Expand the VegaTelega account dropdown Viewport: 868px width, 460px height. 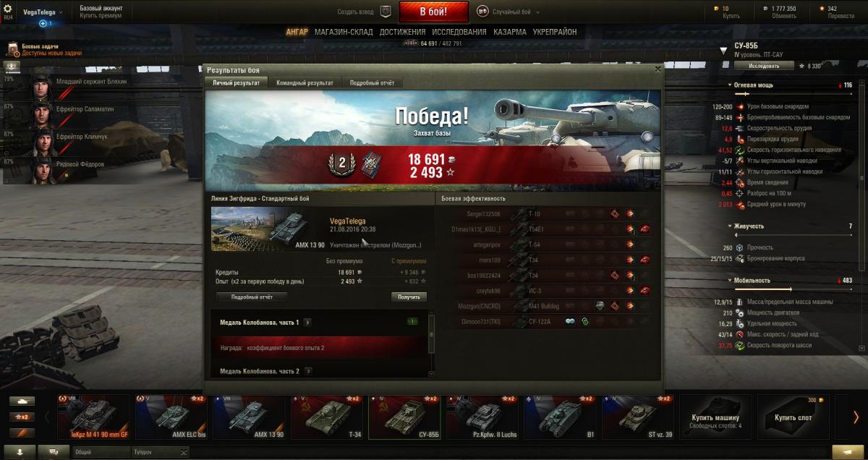(43, 12)
